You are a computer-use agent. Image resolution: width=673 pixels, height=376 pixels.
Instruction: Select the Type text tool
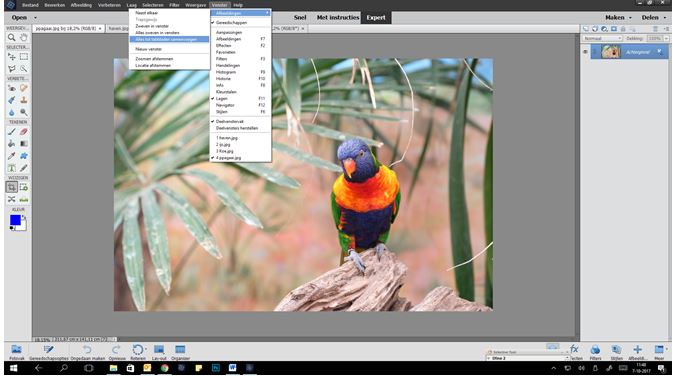point(12,168)
